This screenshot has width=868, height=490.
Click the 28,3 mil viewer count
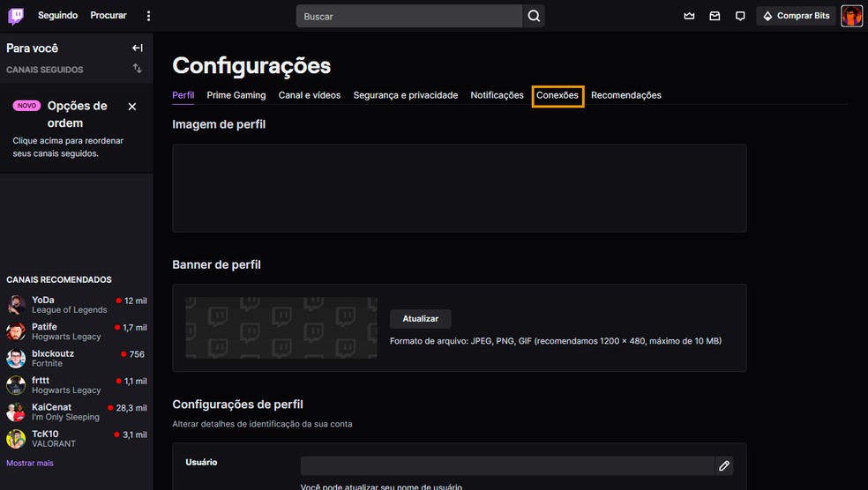[x=131, y=408]
